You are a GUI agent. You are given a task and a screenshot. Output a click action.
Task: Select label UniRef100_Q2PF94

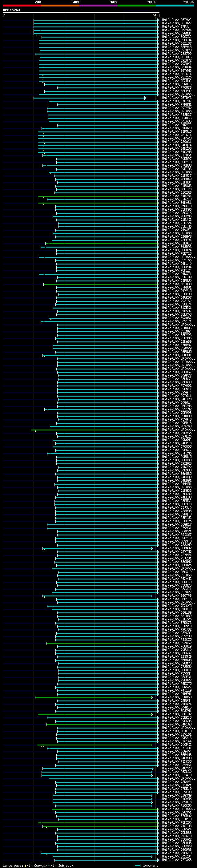click(176, 240)
